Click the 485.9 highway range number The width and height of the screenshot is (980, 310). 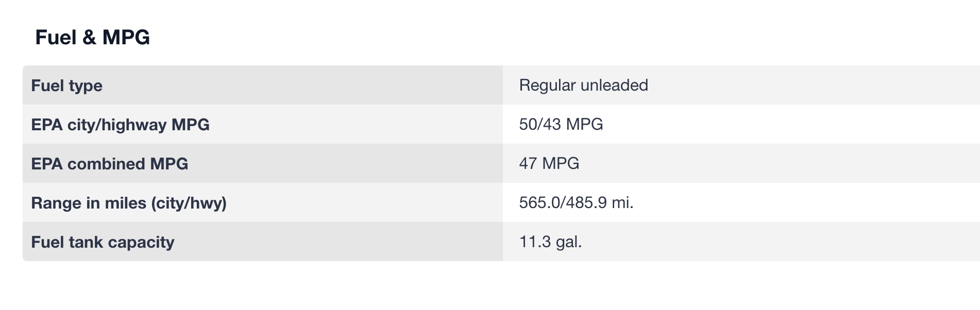tap(586, 202)
